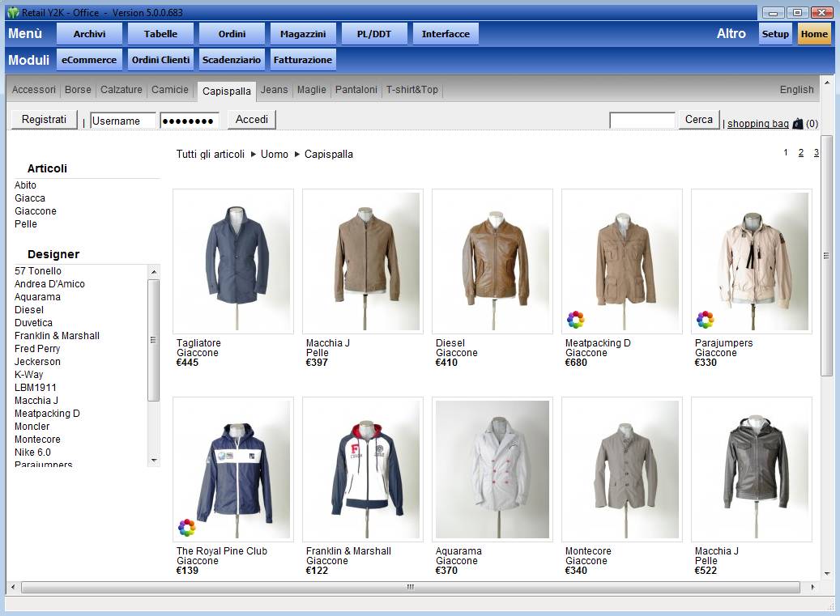Open the Fatturazione module
This screenshot has width=840, height=616.
(x=303, y=60)
